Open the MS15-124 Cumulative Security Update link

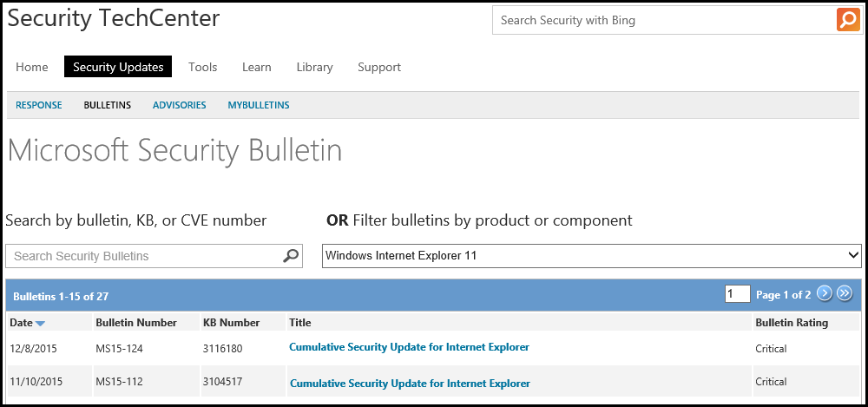[x=409, y=347]
